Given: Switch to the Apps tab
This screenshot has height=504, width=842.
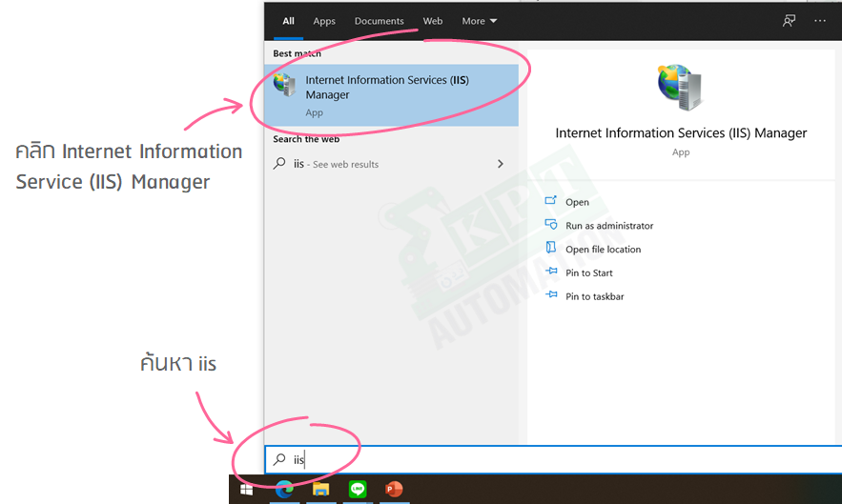Looking at the screenshot, I should coord(324,21).
